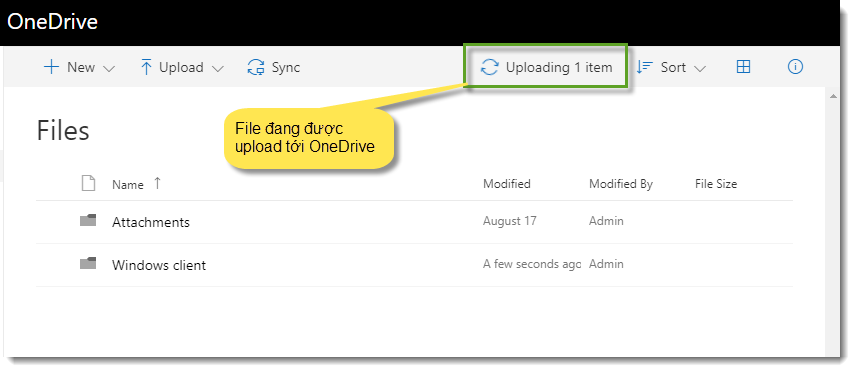The height and width of the screenshot is (372, 855).
Task: Click the Modified By column header
Action: 621,184
